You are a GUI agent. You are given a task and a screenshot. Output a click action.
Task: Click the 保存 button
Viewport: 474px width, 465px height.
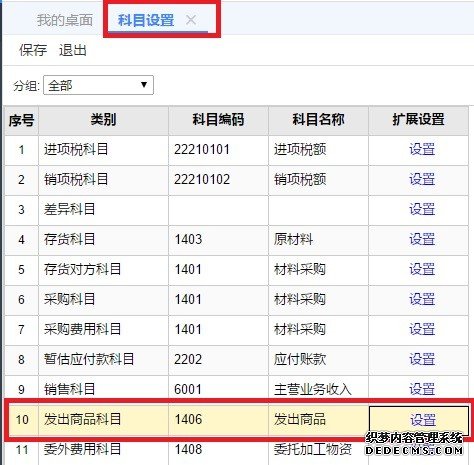click(33, 50)
